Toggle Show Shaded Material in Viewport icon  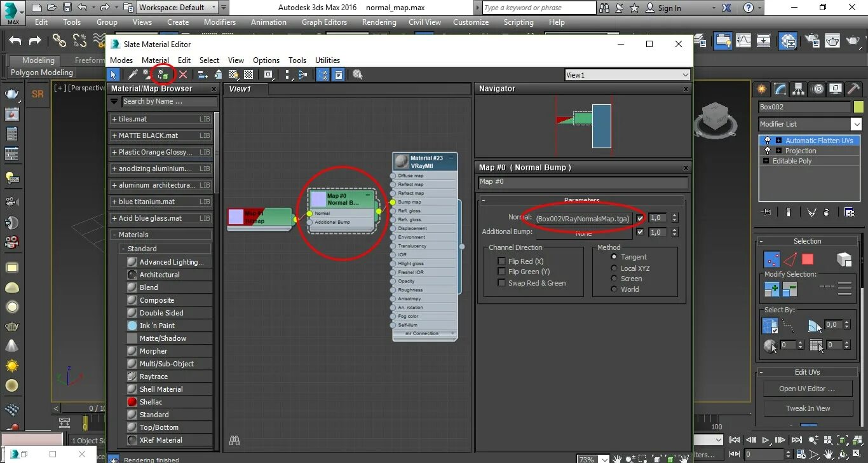[233, 75]
